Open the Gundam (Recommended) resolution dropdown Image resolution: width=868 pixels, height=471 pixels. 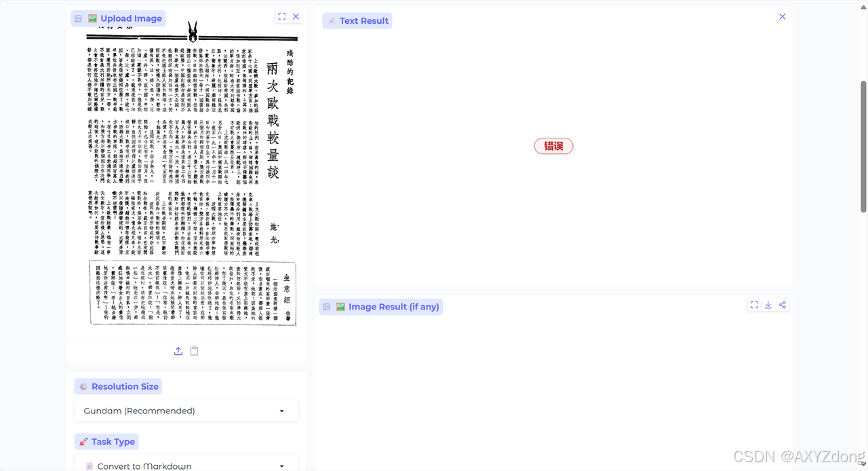tap(186, 411)
